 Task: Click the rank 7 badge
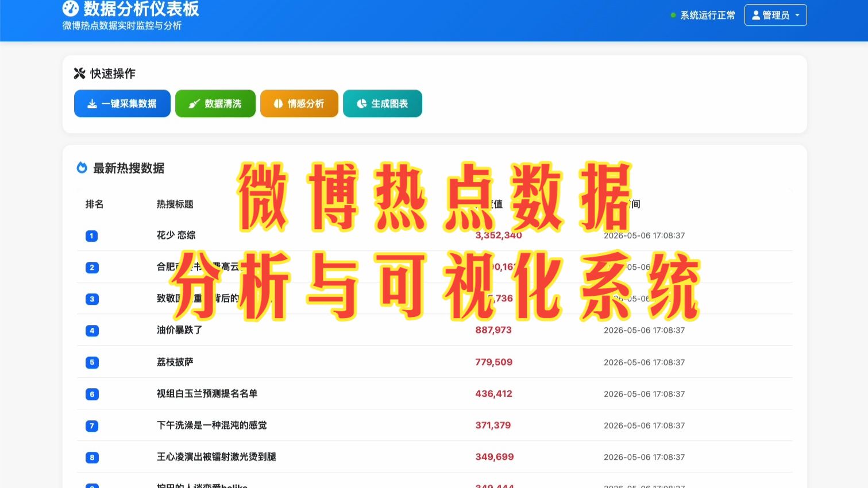coord(91,426)
